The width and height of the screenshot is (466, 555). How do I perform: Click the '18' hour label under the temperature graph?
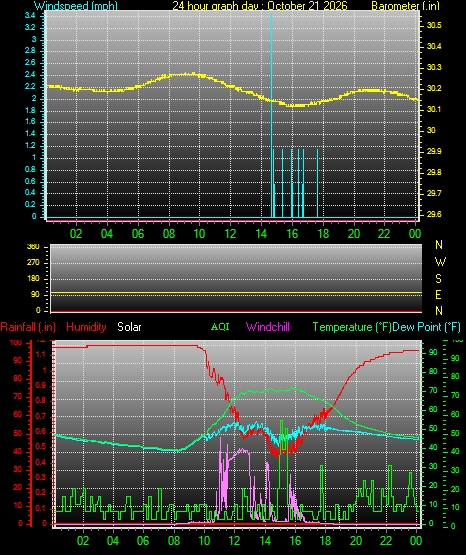pyautogui.click(x=325, y=540)
